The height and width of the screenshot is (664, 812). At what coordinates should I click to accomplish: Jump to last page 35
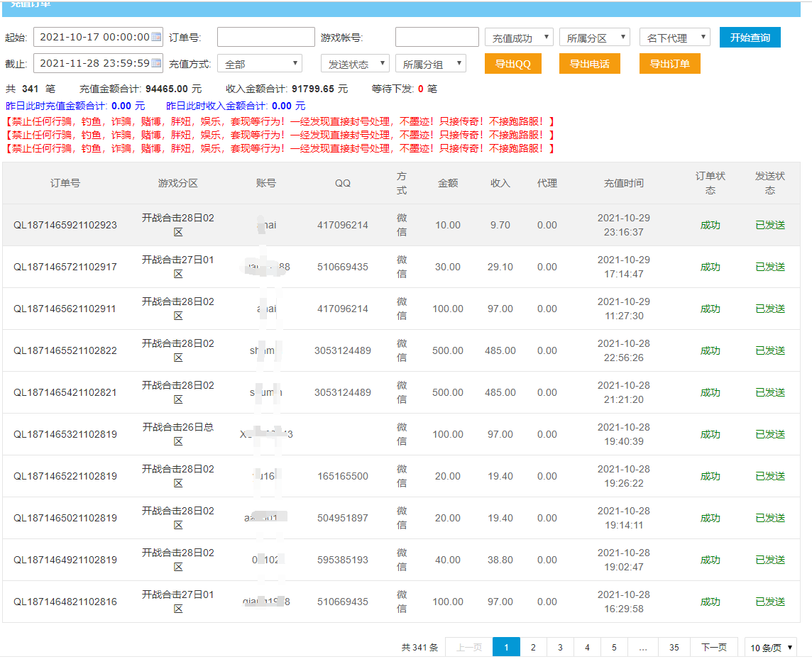[674, 647]
